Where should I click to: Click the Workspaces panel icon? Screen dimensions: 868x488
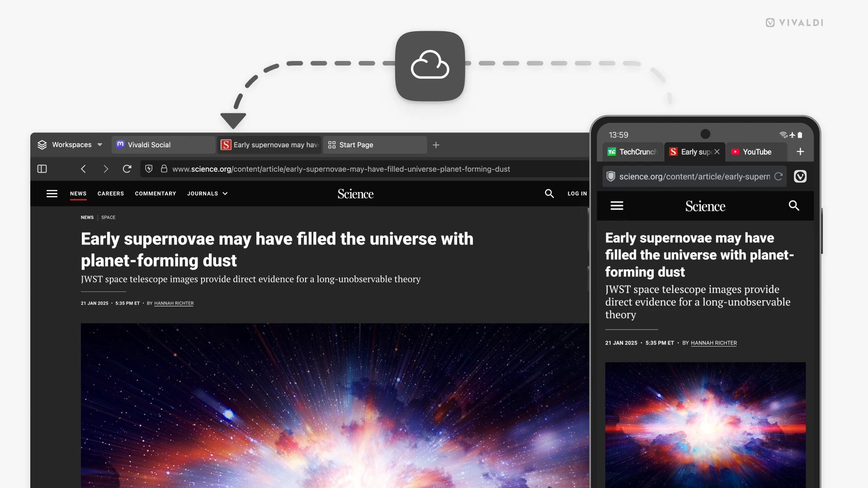tap(41, 144)
